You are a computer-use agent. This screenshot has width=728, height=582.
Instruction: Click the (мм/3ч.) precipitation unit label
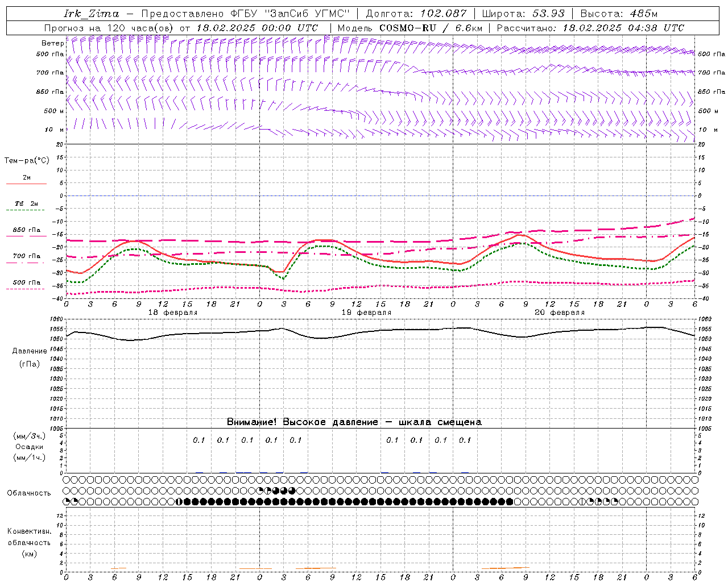30,436
